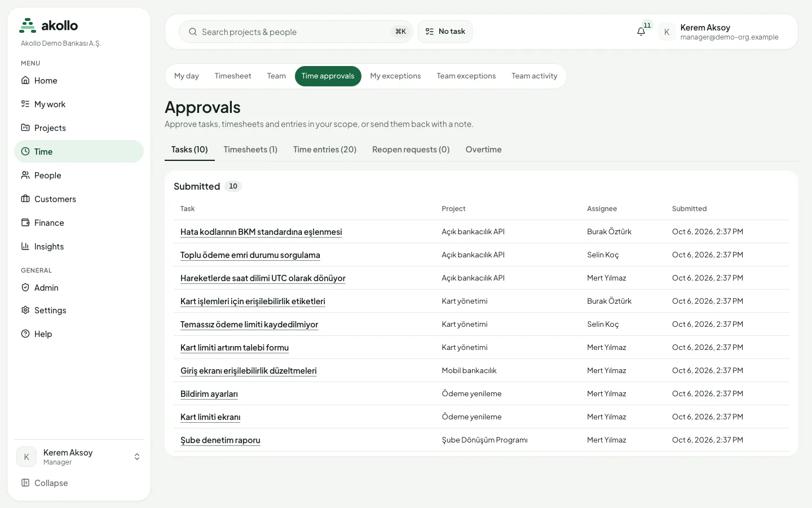Open Team activity tab
Screen dimensions: 812x508
(x=535, y=76)
